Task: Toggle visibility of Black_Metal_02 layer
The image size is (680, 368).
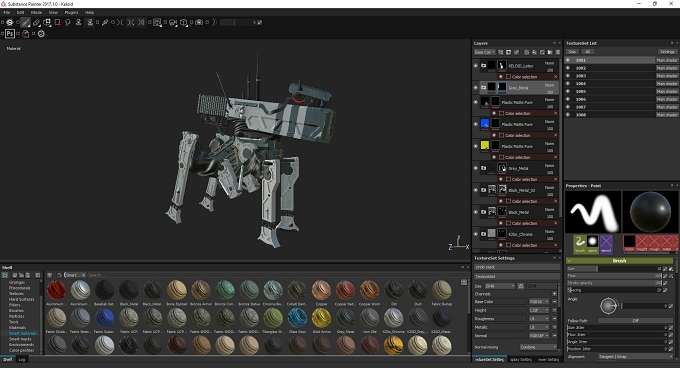Action: pyautogui.click(x=476, y=190)
